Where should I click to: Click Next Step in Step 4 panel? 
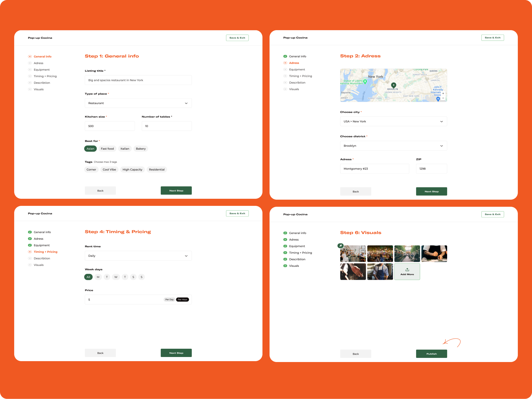click(x=176, y=353)
